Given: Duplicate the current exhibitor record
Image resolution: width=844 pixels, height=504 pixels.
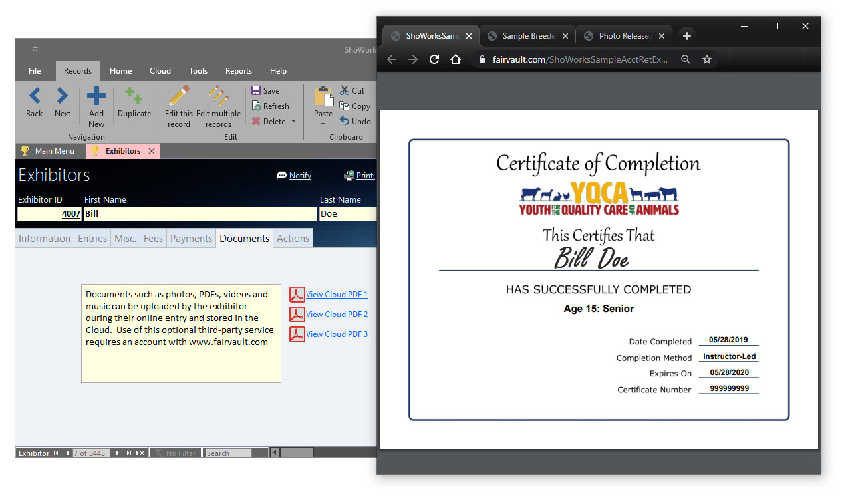Looking at the screenshot, I should pos(134,97).
